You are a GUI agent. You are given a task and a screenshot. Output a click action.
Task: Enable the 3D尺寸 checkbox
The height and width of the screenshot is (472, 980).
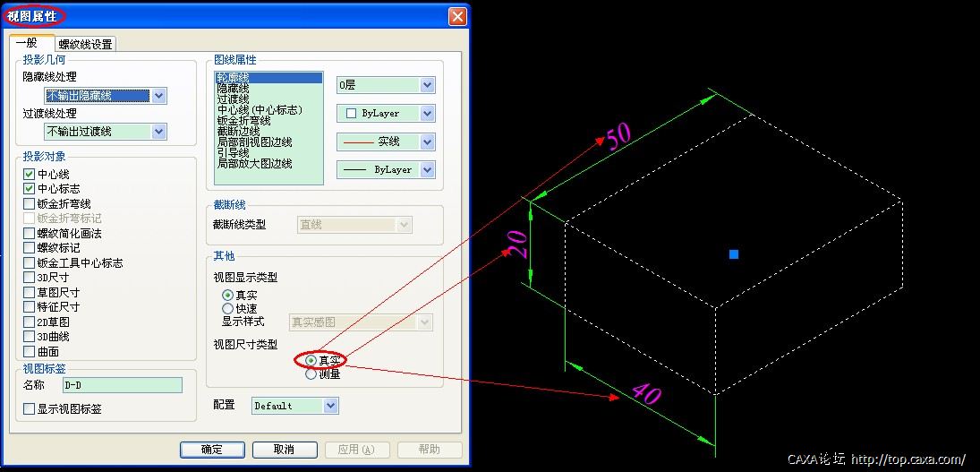30,278
